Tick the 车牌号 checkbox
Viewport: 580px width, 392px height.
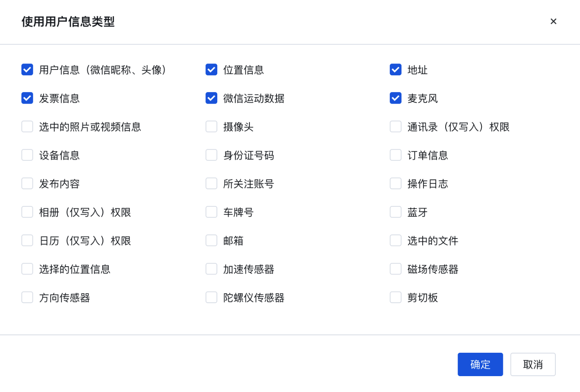(x=211, y=212)
